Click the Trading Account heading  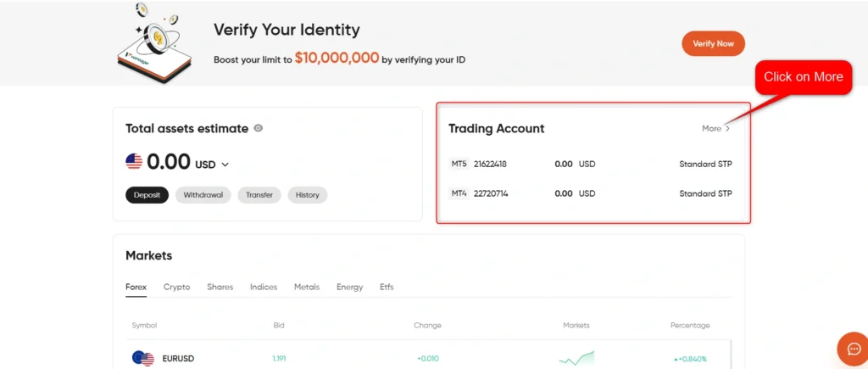(x=497, y=129)
